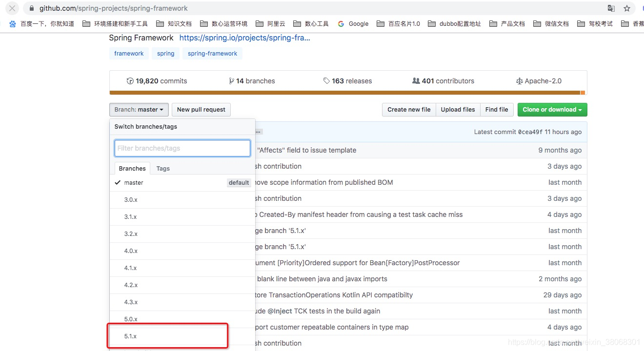644x351 pixels.
Task: Select branch 5.0.x
Action: tap(182, 319)
